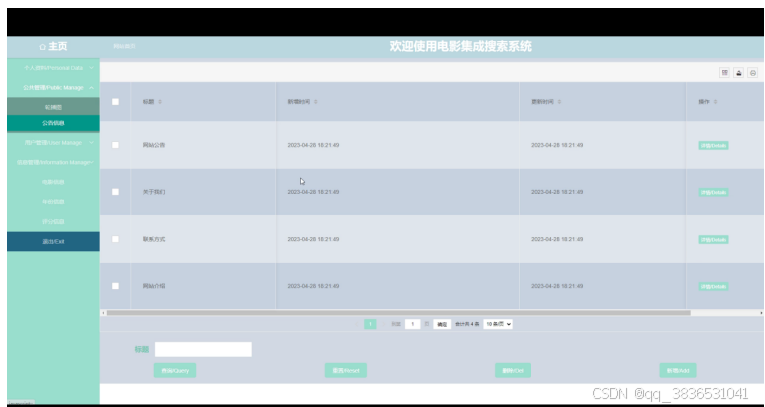The height and width of the screenshot is (407, 765).
Task: Expand the Personal Data sidebar menu
Action: click(x=53, y=68)
